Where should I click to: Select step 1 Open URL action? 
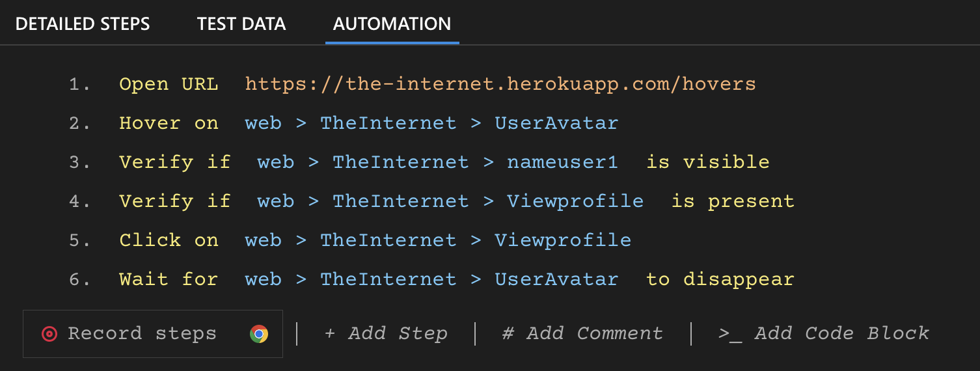point(169,84)
